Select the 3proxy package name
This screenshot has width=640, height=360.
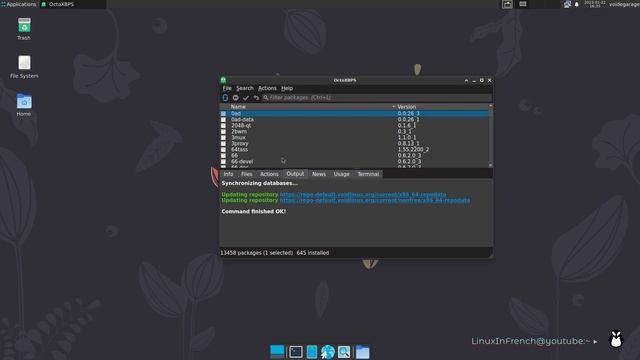240,143
